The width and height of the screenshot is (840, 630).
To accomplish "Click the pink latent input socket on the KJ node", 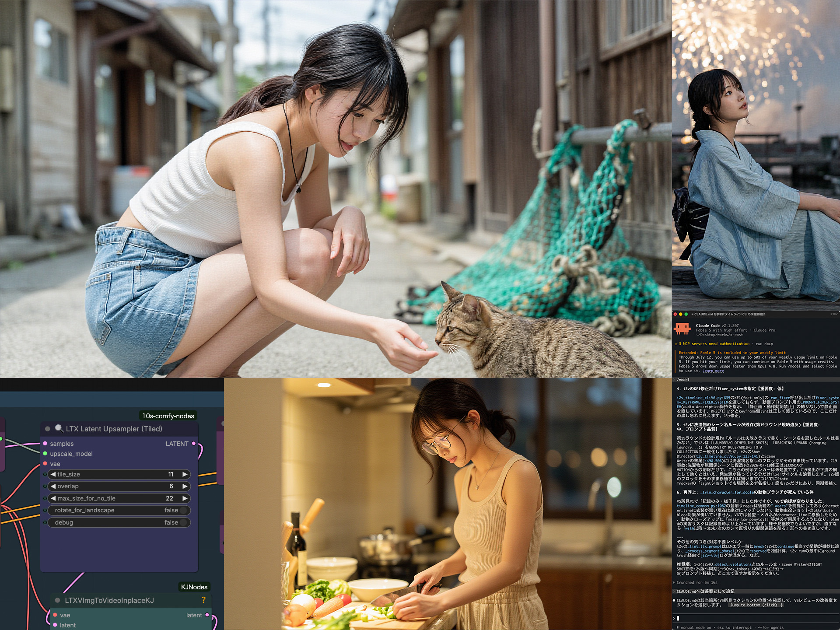I will pos(55,625).
